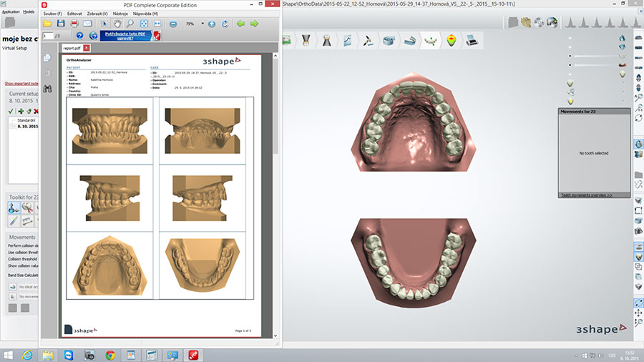The height and width of the screenshot is (362, 644).
Task: Open the Teeth movements overview link
Action: (x=587, y=195)
